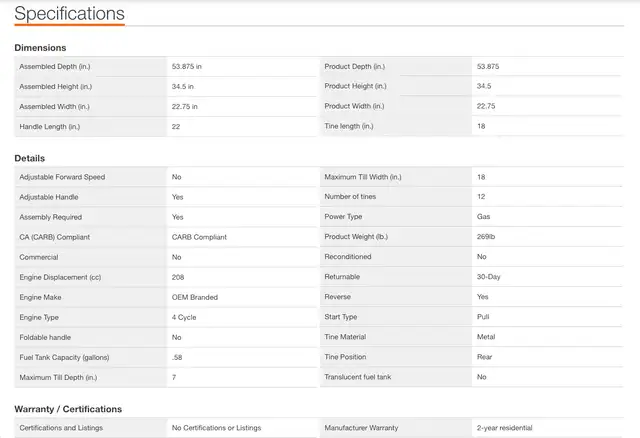Click the 'Returnable' label
Screen dimensions: 640x438
coord(342,276)
